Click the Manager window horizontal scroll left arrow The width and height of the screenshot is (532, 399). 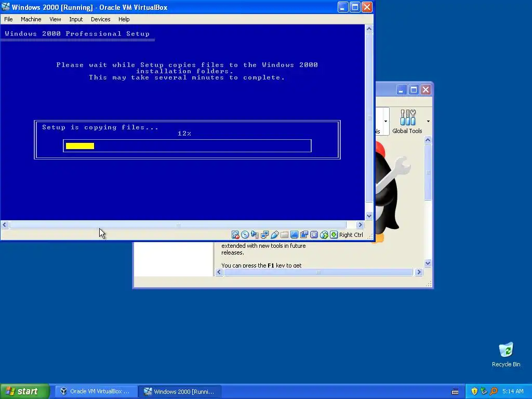[x=219, y=272]
